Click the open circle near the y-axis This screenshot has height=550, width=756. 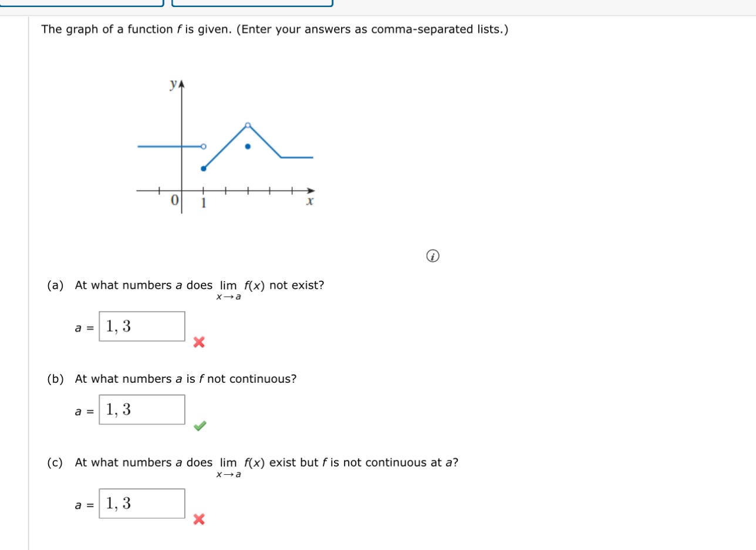(x=204, y=146)
